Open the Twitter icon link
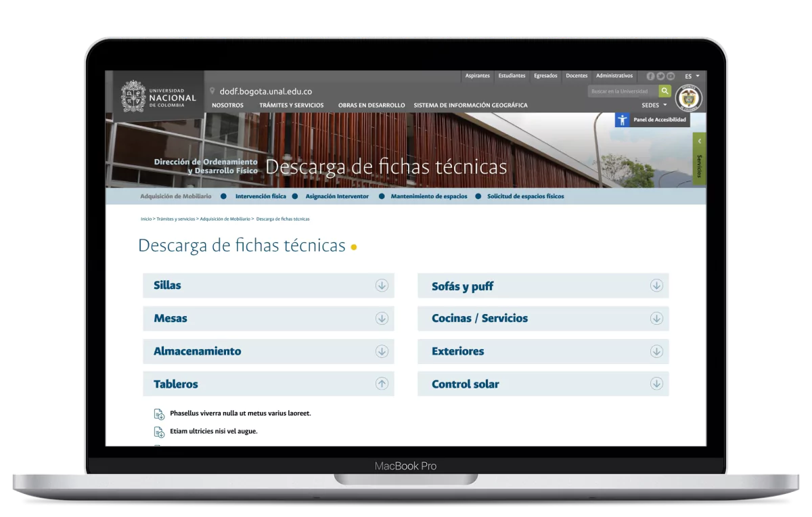 (660, 76)
